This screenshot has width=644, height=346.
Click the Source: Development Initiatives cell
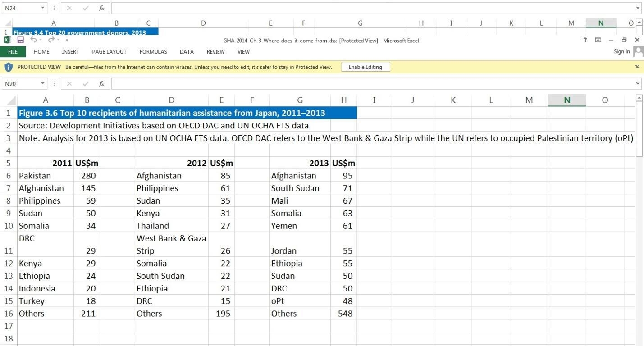pos(164,126)
